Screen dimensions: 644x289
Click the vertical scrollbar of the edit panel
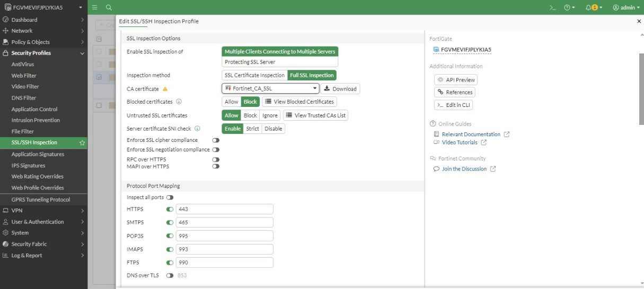click(641, 88)
